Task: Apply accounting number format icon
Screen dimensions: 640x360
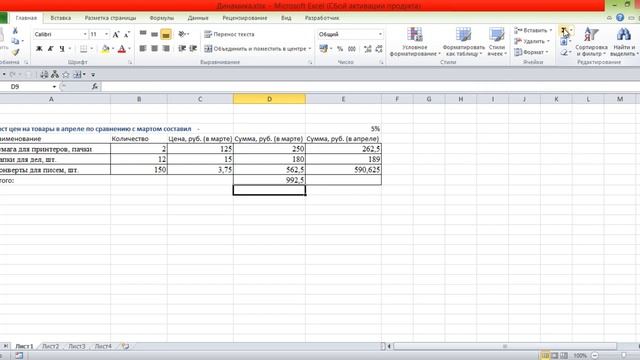Action: 324,49
